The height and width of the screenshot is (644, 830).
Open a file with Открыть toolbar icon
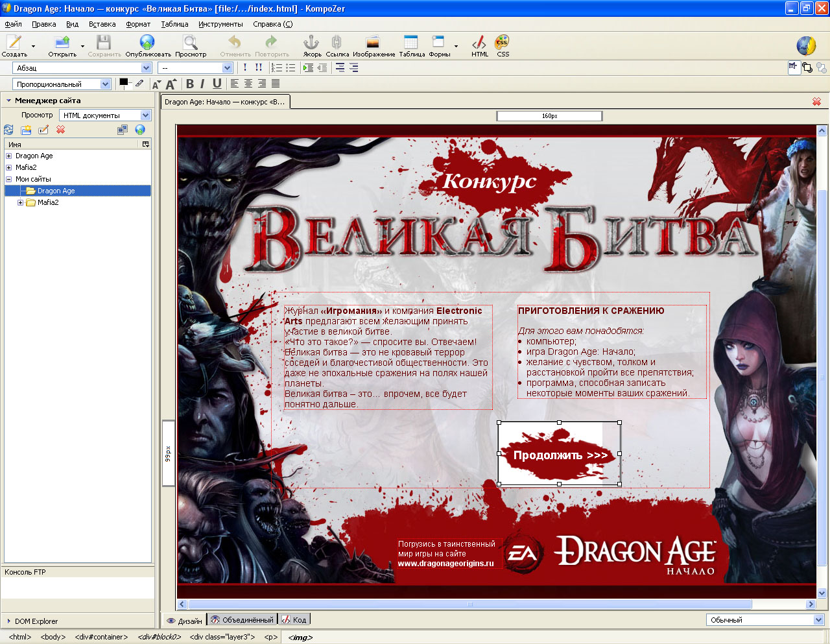pyautogui.click(x=62, y=45)
